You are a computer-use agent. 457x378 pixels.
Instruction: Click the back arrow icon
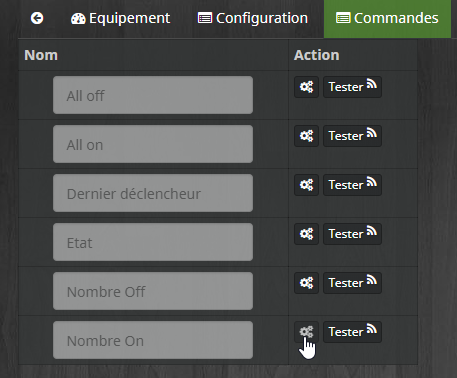tap(37, 18)
